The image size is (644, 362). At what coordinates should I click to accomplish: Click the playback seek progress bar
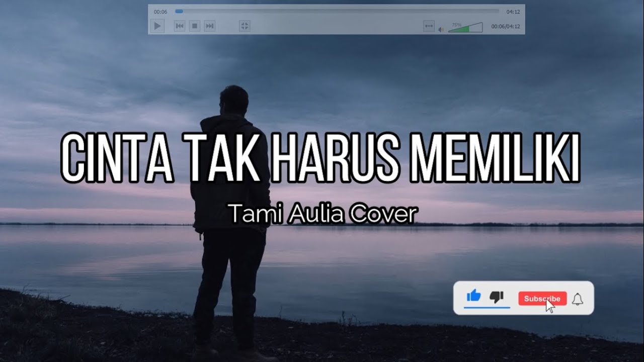point(337,11)
